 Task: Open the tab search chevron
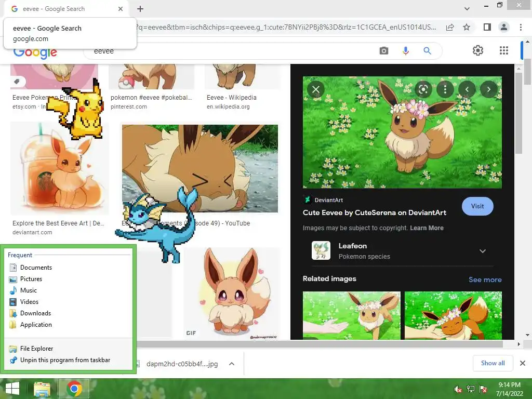click(x=467, y=9)
